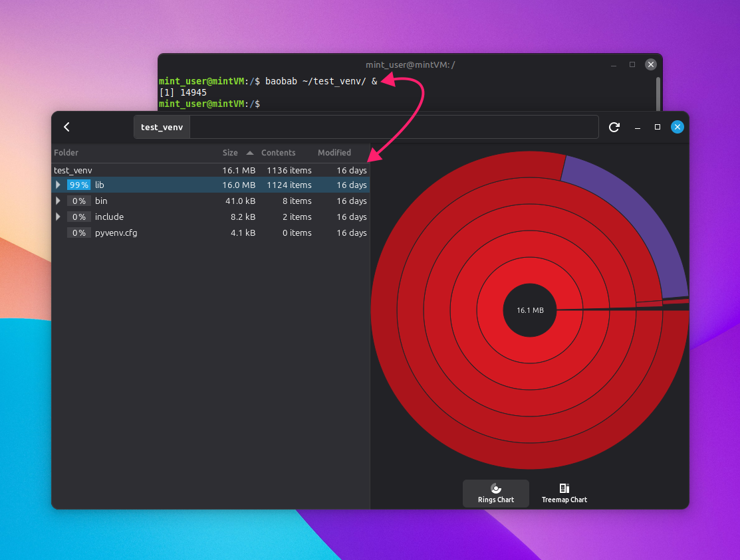
Task: Rescan folder using the reload icon
Action: pos(614,127)
